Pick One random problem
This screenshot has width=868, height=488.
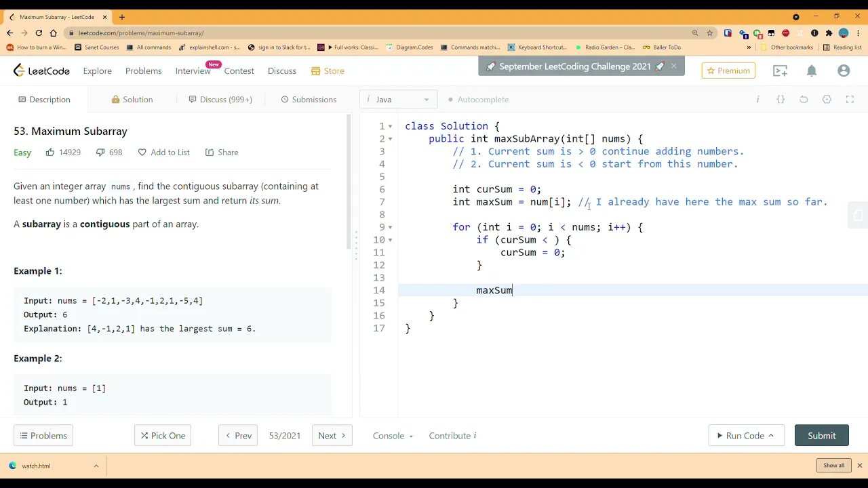pyautogui.click(x=162, y=436)
